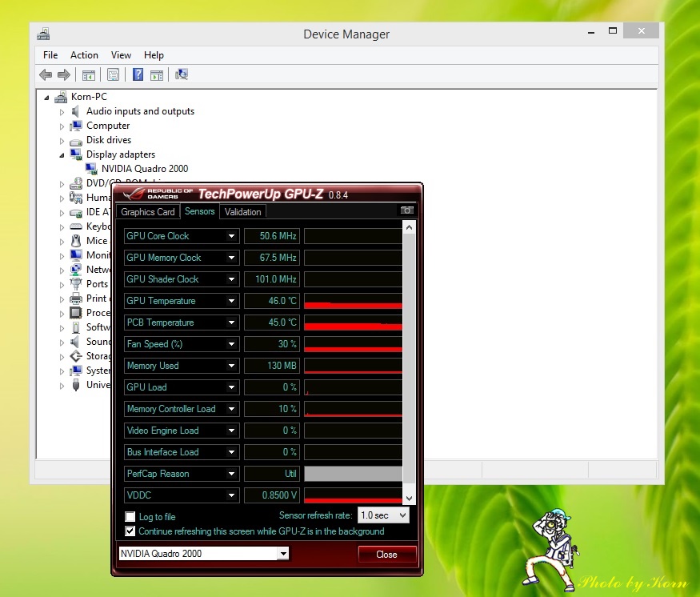This screenshot has height=597, width=700.
Task: Uncheck Continue refreshing in background checkbox
Action: pyautogui.click(x=130, y=531)
